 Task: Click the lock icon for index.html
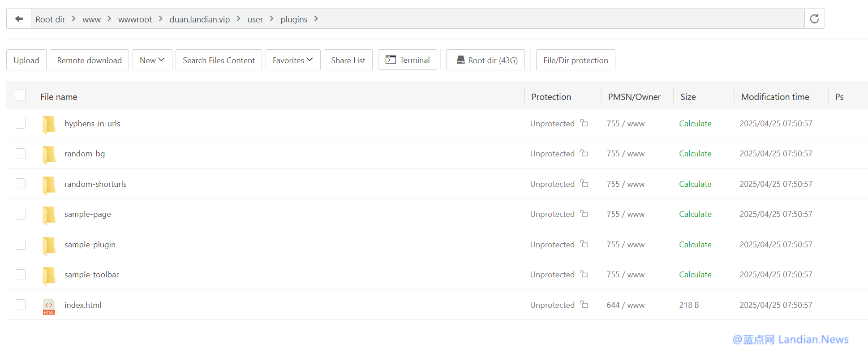(x=584, y=304)
